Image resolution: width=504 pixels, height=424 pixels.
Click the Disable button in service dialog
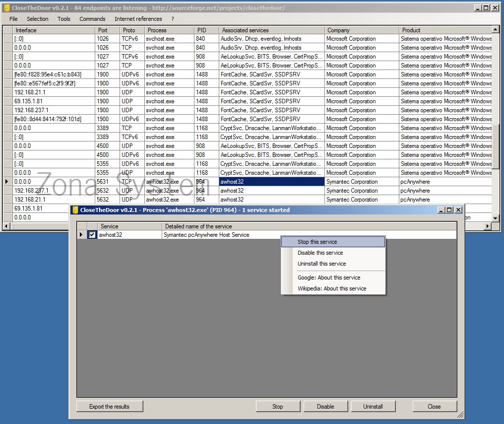click(325, 407)
